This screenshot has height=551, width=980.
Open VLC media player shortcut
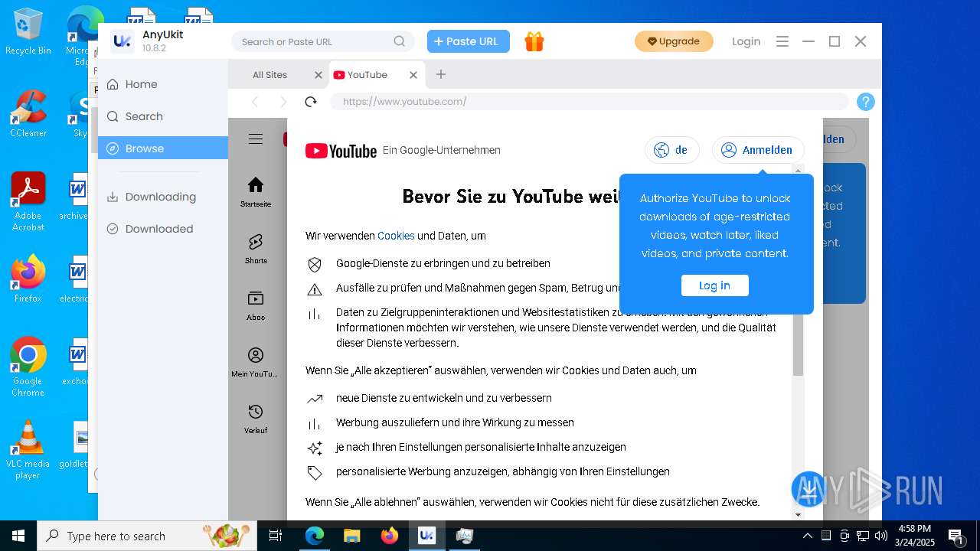(28, 450)
